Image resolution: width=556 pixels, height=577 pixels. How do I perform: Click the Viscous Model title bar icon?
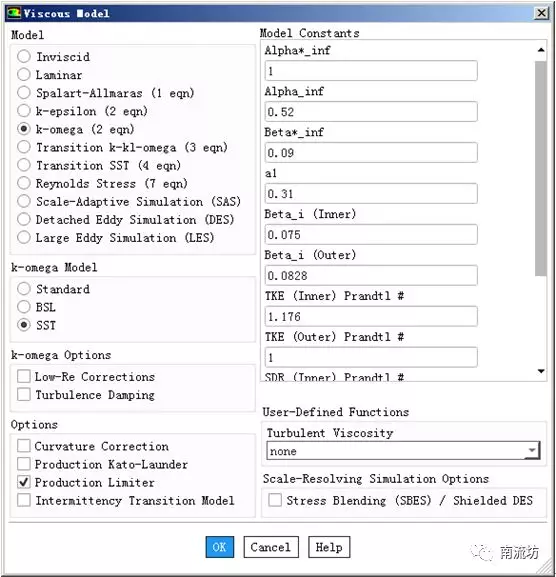pyautogui.click(x=14, y=13)
